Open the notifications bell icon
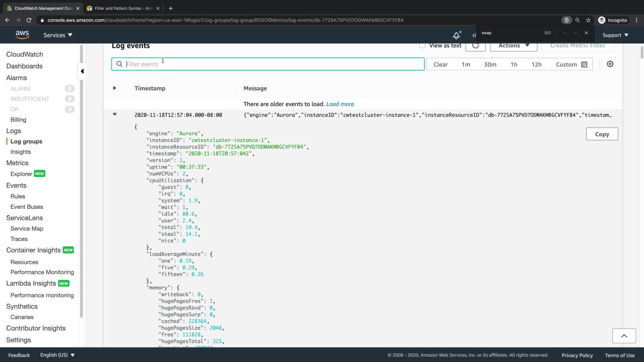Viewport: 644px width, 362px height. pyautogui.click(x=457, y=35)
